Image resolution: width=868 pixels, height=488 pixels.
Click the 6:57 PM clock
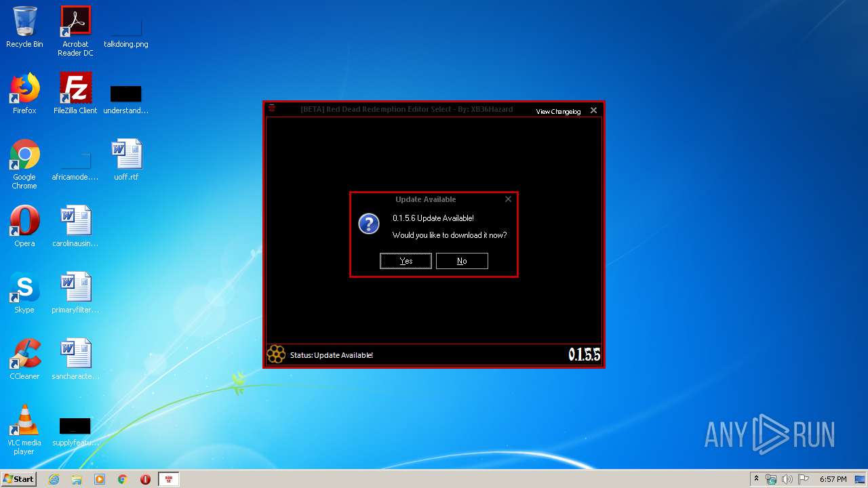tap(833, 479)
